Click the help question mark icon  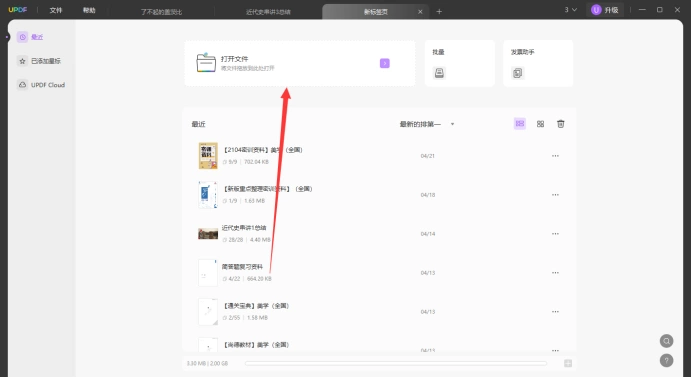(666, 360)
